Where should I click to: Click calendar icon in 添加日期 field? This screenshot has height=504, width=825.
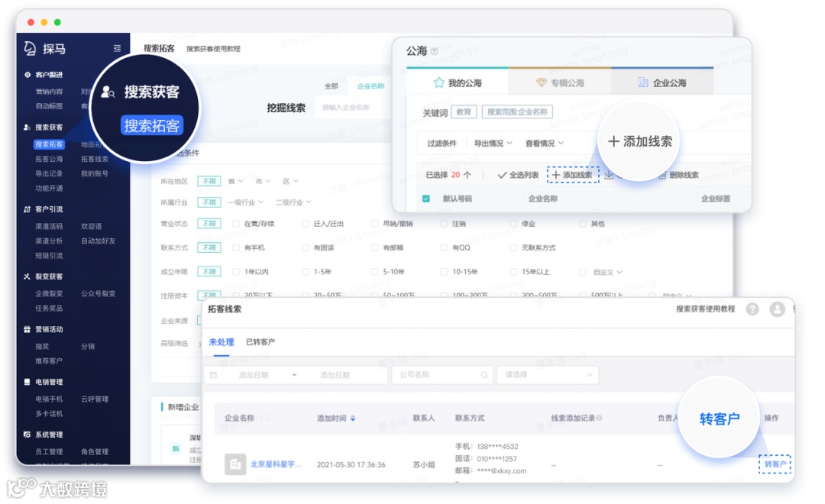click(x=214, y=375)
